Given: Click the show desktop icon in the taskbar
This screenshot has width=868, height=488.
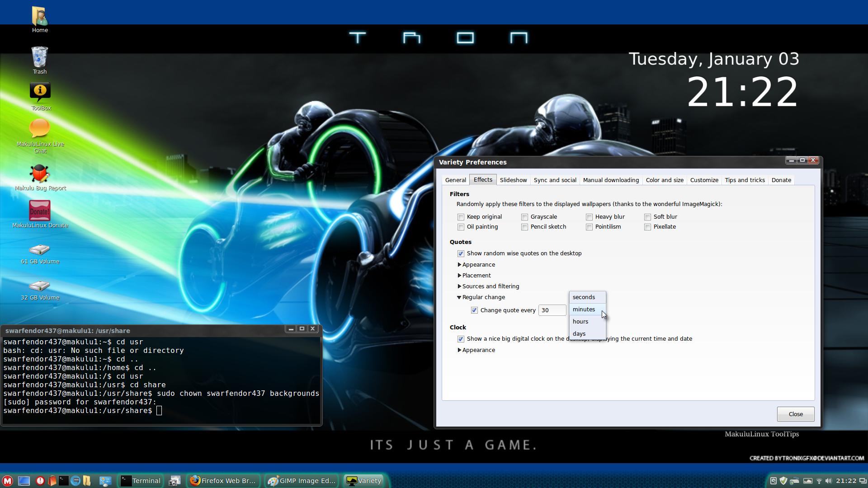Looking at the screenshot, I should click(24, 481).
